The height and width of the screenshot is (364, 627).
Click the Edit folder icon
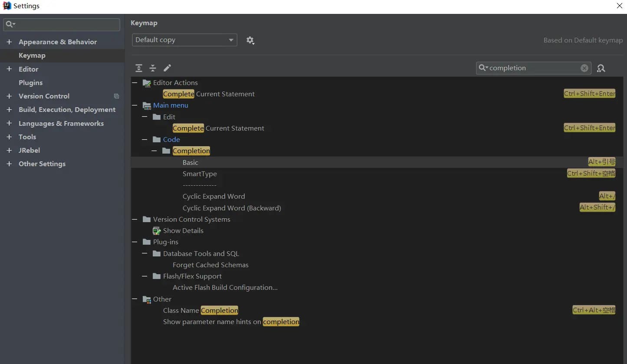(x=157, y=117)
